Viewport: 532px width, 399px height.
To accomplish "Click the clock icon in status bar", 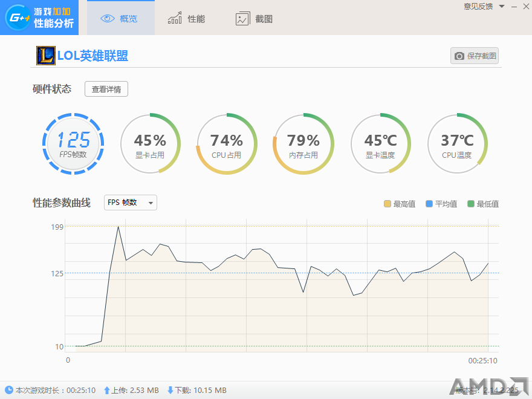I will point(9,390).
